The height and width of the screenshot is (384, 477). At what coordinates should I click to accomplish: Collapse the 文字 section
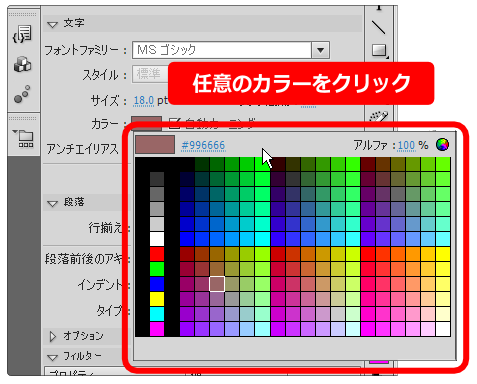[53, 24]
